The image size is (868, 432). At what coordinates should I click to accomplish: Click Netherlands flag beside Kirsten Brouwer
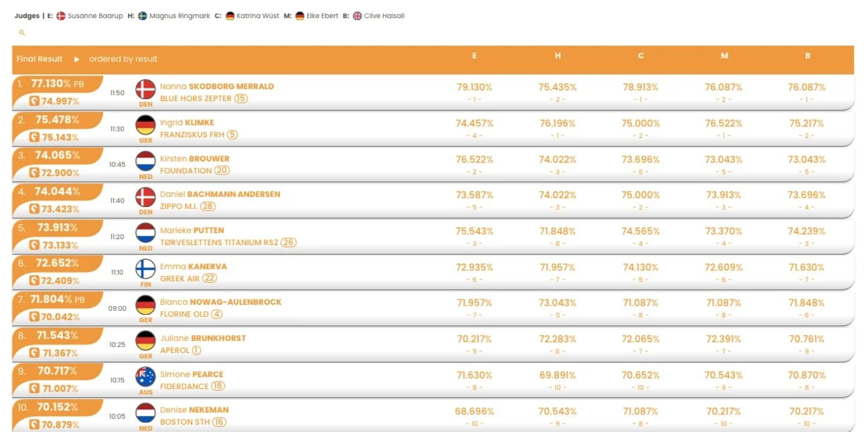coord(145,161)
